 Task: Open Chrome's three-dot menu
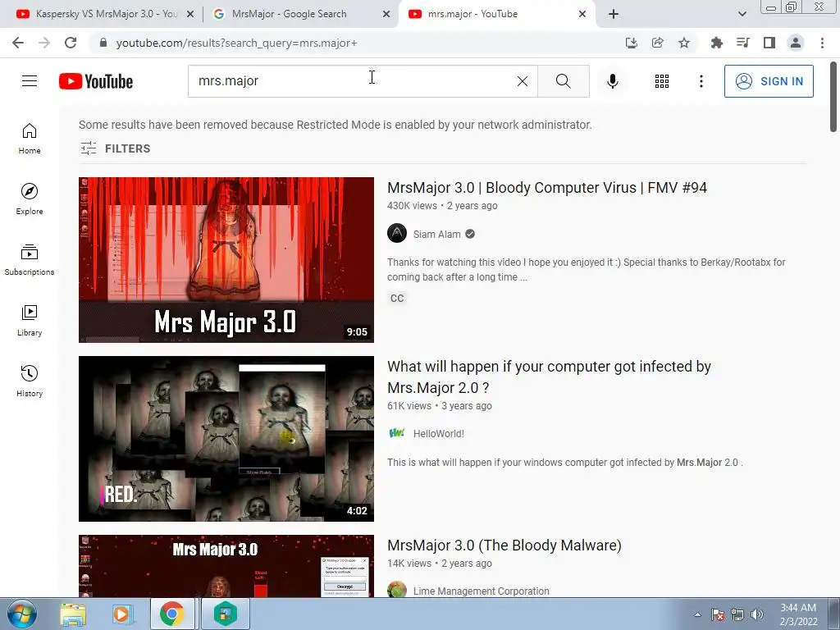(x=822, y=43)
